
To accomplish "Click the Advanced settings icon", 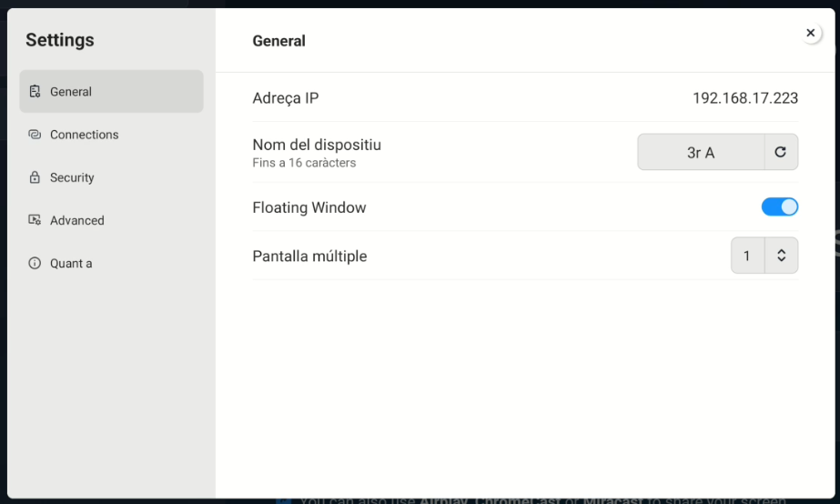I will [35, 220].
